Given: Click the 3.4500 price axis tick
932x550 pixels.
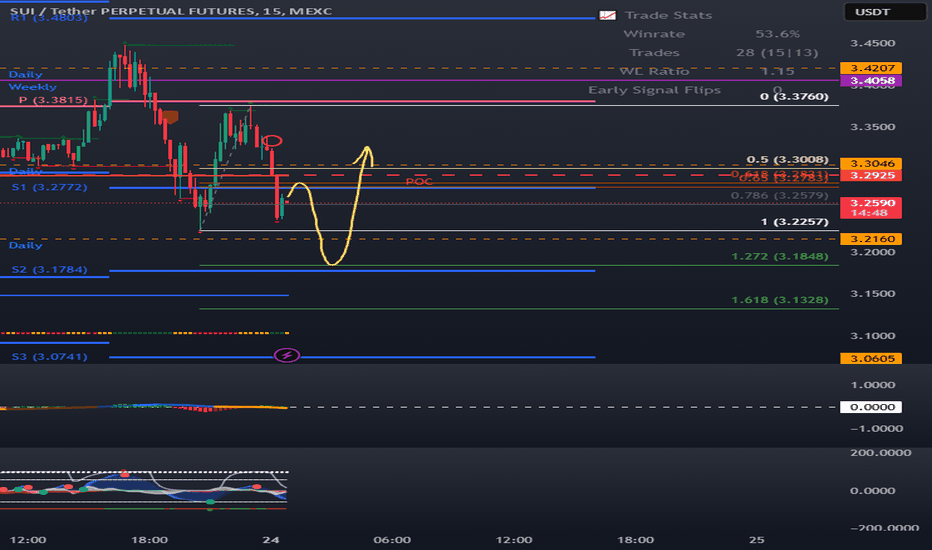Looking at the screenshot, I should (873, 43).
